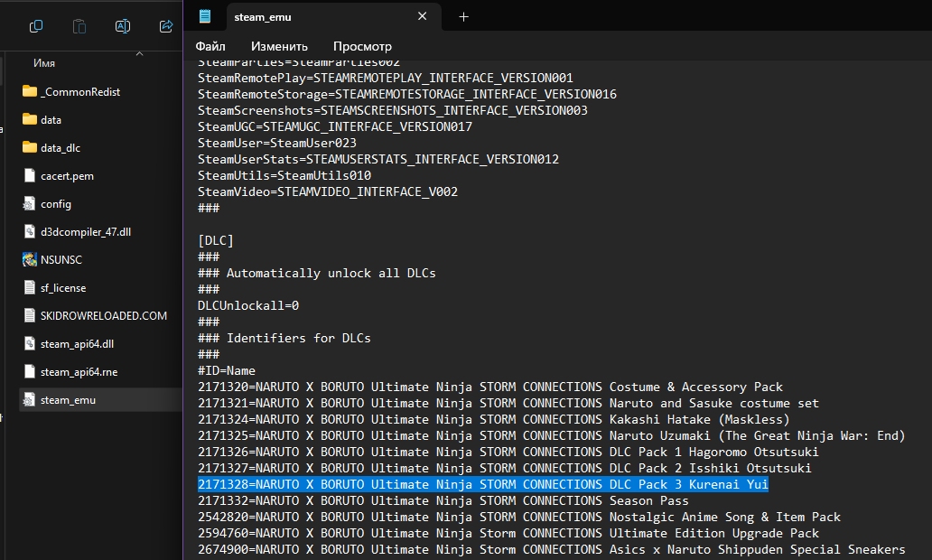
Task: Click the Share icon in Explorer toolbar
Action: click(x=166, y=26)
